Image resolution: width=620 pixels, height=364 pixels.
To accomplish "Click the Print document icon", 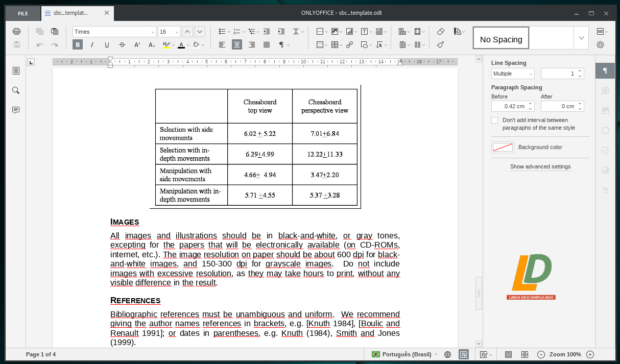I will point(16,32).
